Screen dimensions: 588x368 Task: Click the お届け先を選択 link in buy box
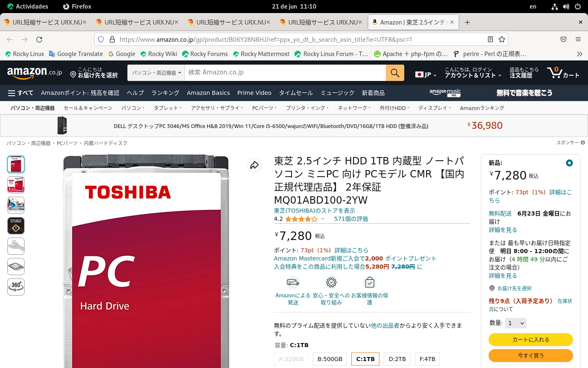tap(514, 288)
